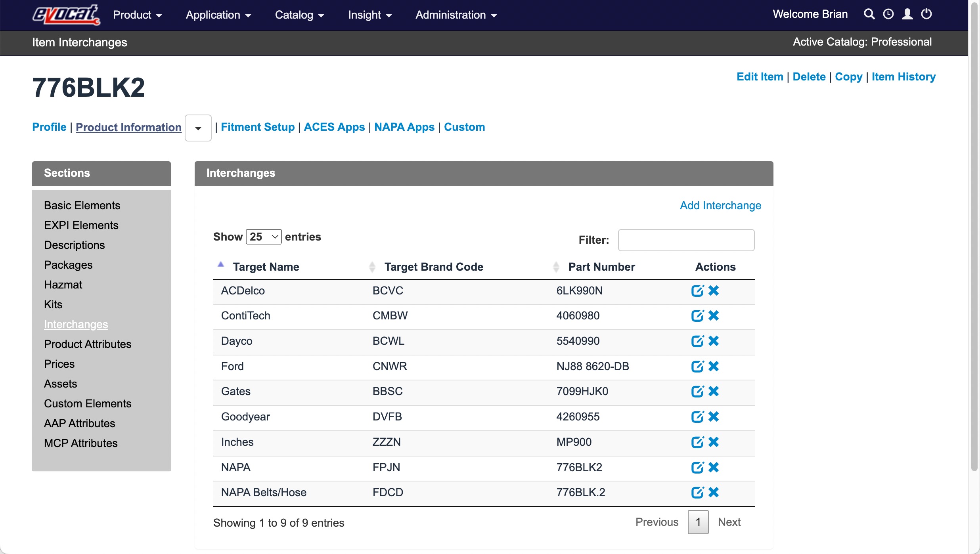The height and width of the screenshot is (554, 980).
Task: Open the Product Information tab
Action: pyautogui.click(x=128, y=127)
